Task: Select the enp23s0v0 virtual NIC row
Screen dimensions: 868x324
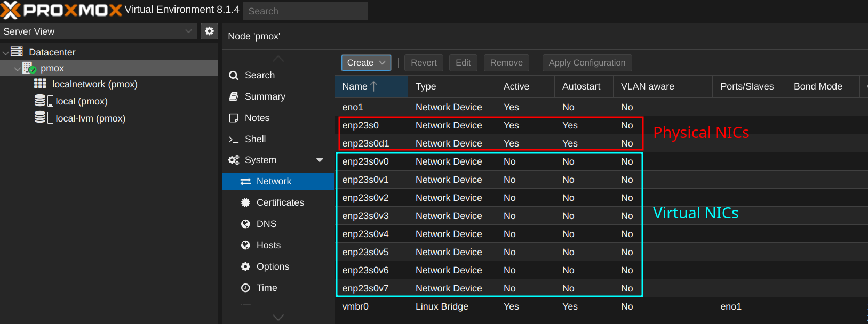Action: (x=601, y=161)
